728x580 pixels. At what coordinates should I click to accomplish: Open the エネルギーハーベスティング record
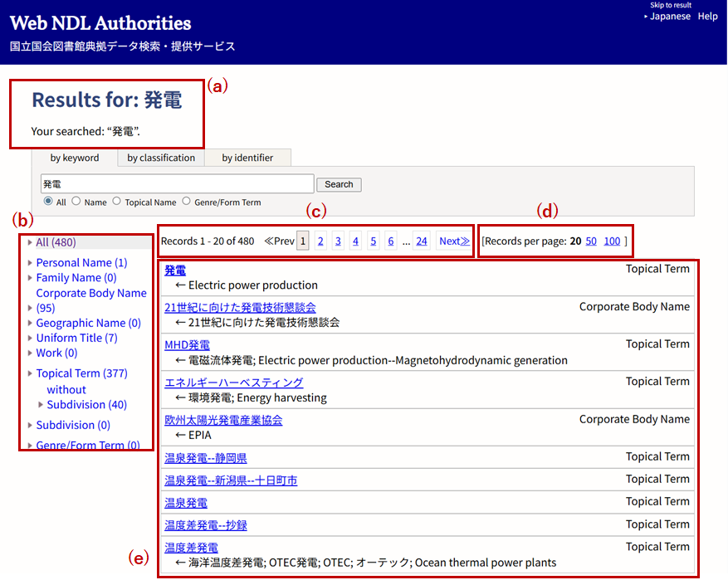234,383
